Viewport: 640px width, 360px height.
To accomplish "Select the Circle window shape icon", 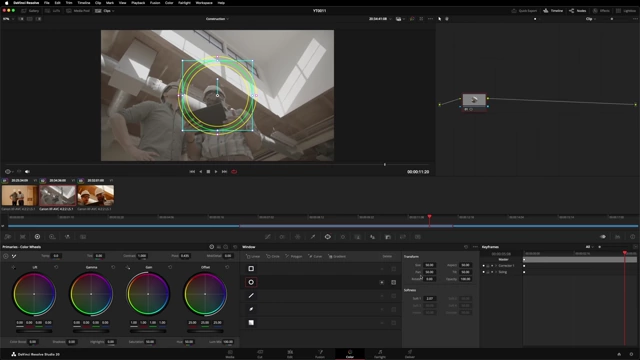I will tap(251, 282).
